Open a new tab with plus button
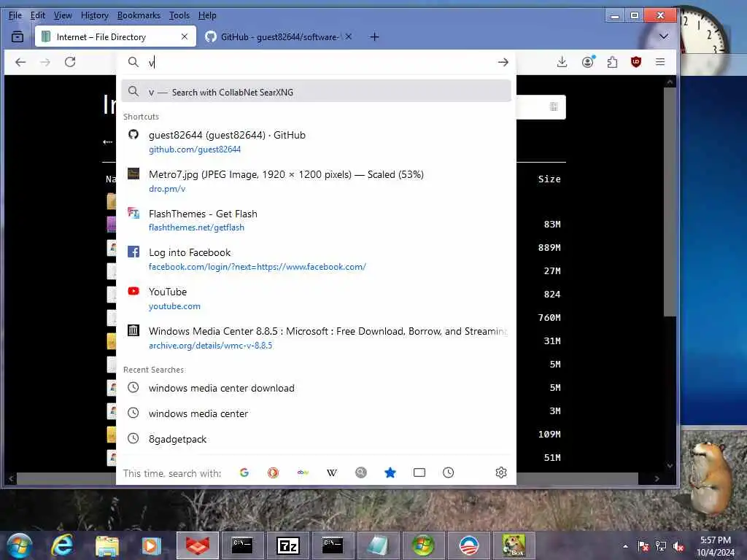The width and height of the screenshot is (747, 560). pos(374,36)
